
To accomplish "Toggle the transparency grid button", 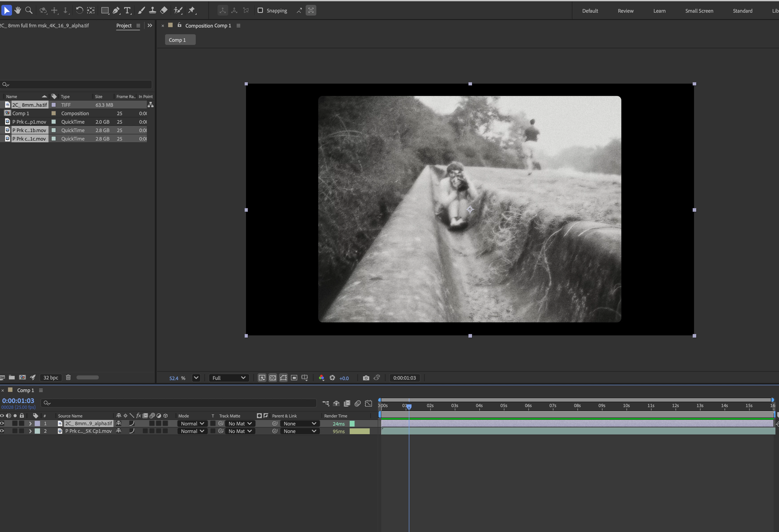I will click(x=272, y=378).
